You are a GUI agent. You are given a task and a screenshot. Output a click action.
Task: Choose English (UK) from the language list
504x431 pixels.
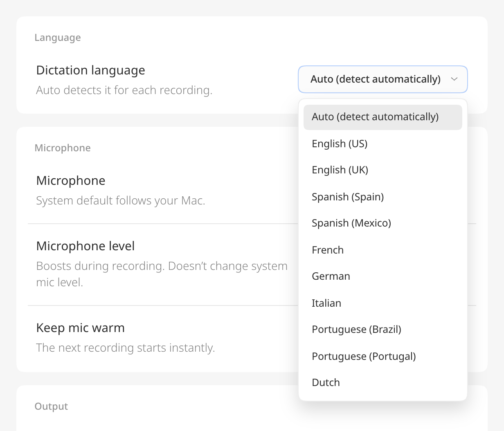coord(382,170)
